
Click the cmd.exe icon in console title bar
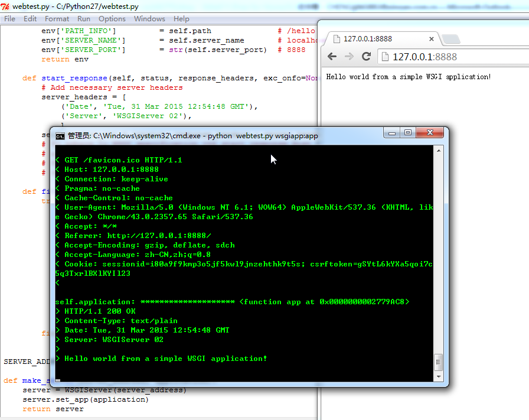pyautogui.click(x=60, y=136)
